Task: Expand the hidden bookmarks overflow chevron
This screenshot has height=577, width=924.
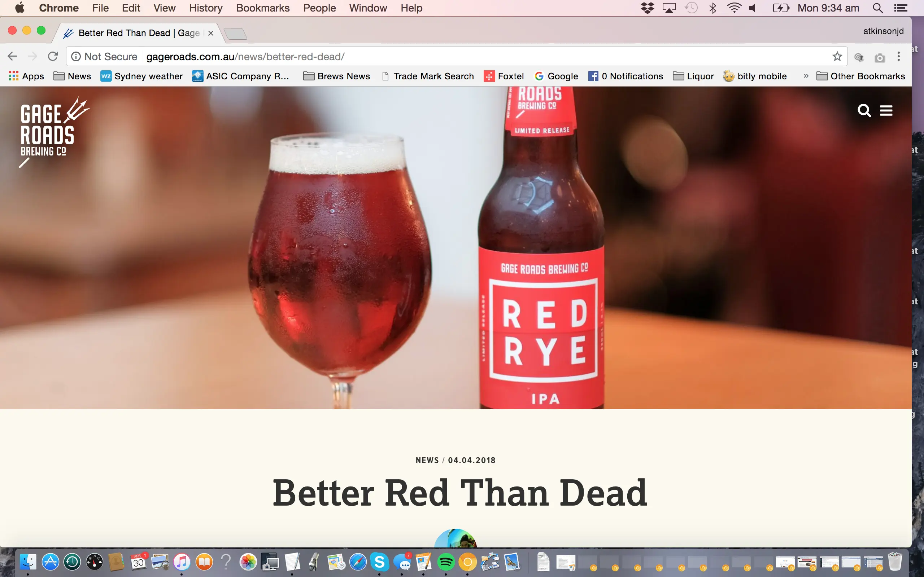Action: pyautogui.click(x=806, y=76)
